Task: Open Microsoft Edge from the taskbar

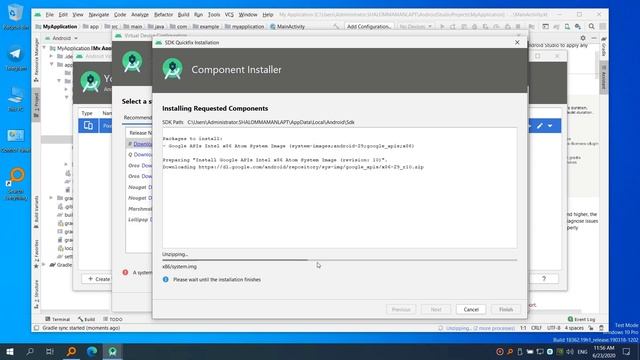Action: [x=92, y=351]
